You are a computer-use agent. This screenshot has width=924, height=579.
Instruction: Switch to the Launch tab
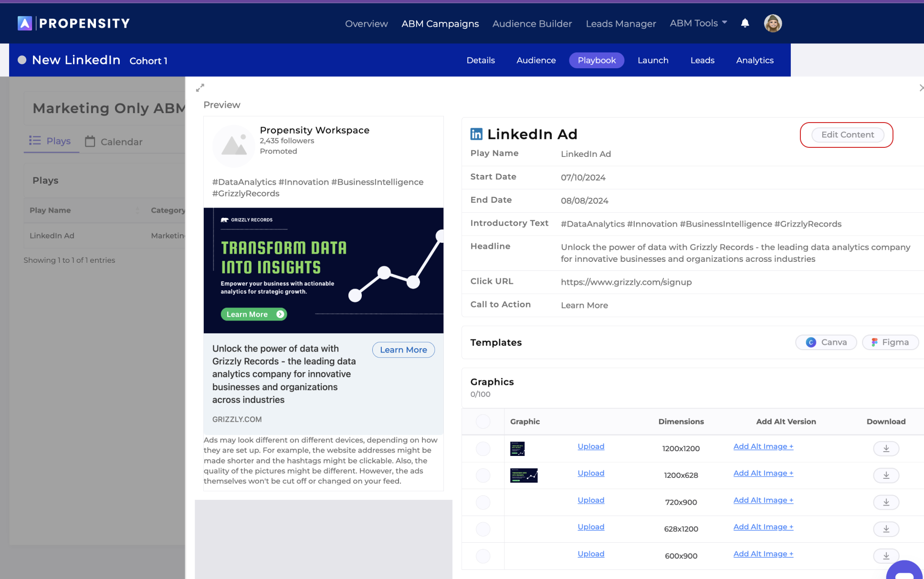tap(653, 61)
